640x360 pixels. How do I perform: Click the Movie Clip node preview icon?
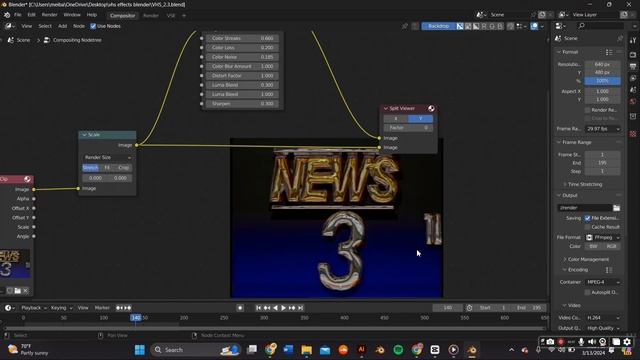coord(27,179)
